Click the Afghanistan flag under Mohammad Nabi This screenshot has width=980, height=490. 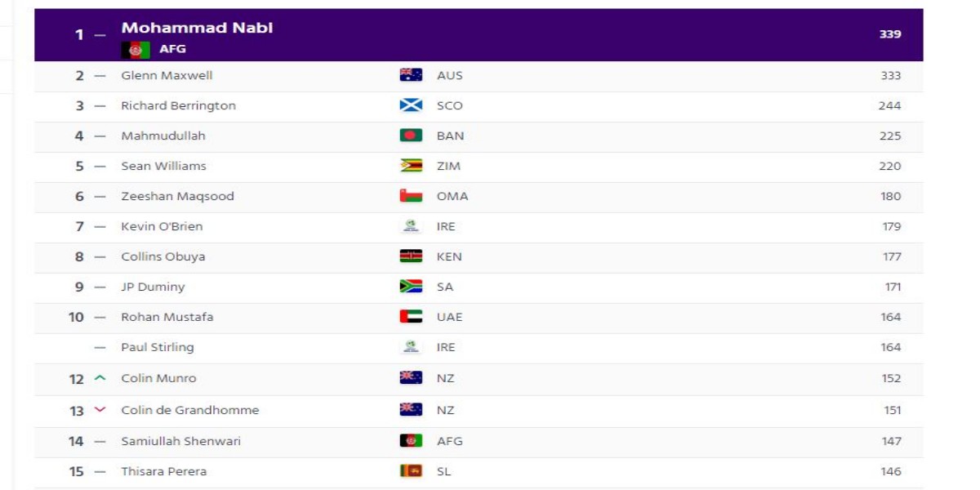point(136,50)
